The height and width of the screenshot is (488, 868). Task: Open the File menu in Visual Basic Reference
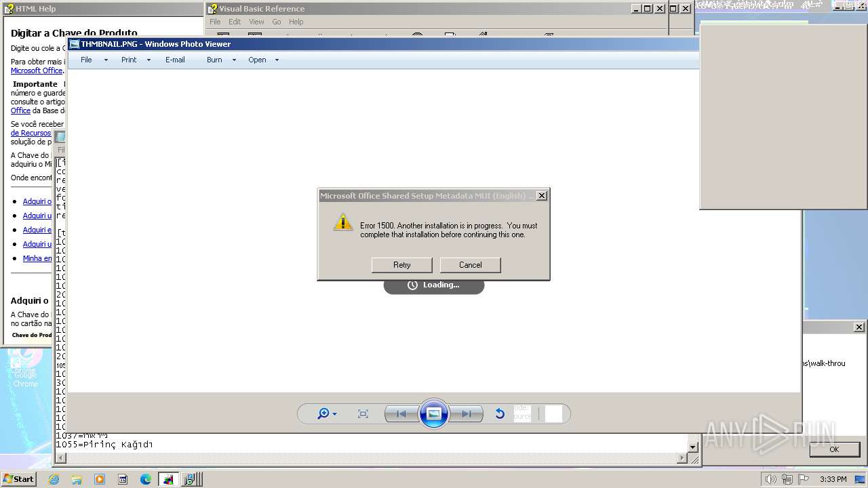[x=215, y=22]
